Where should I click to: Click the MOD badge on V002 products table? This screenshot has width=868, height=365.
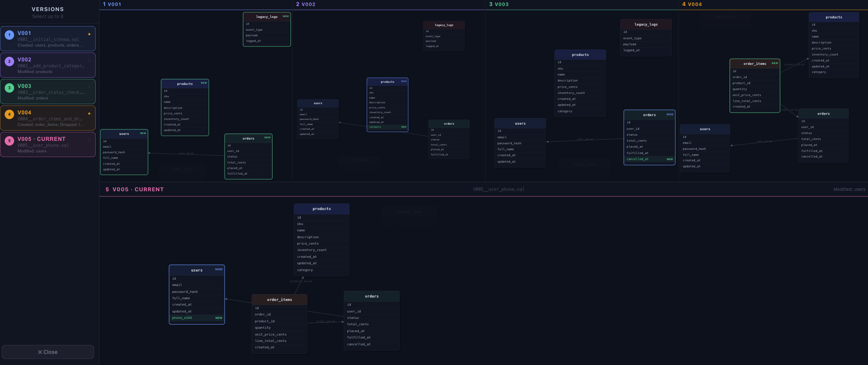(404, 81)
